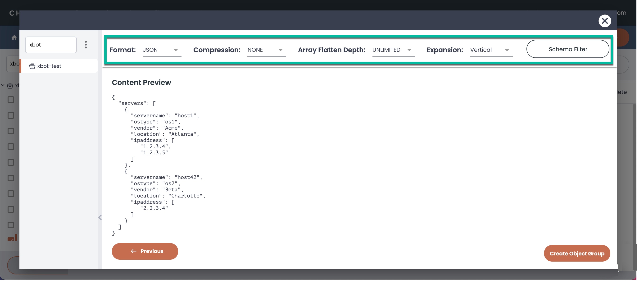Open the three-dot kebab menu beside xbot
The image size is (644, 282).
click(86, 45)
